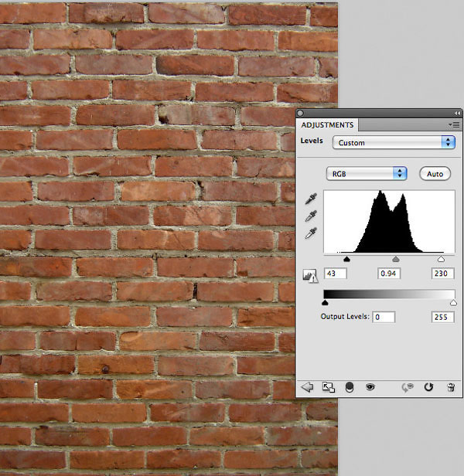Click the output levels field showing 0

coord(384,317)
